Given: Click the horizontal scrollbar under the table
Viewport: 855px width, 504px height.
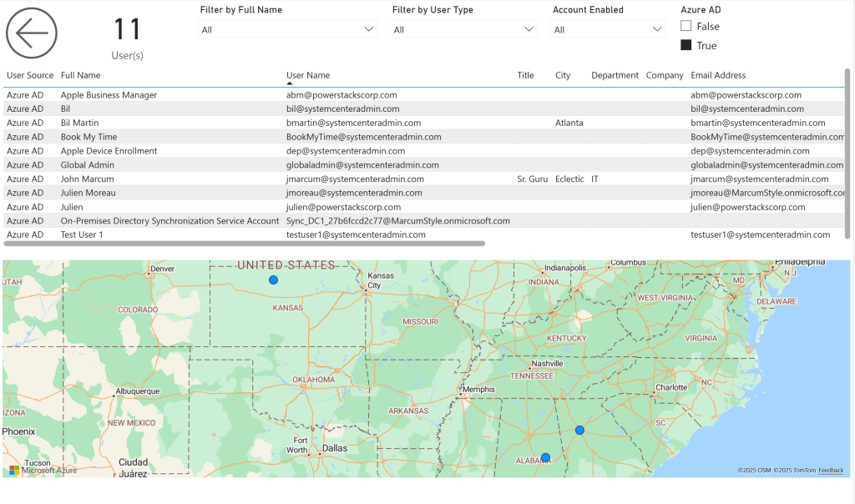Looking at the screenshot, I should [244, 244].
